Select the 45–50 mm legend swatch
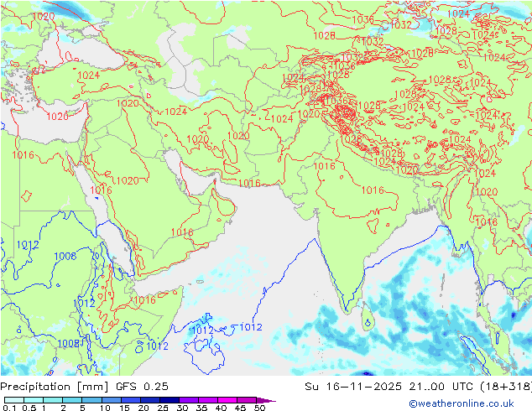Viewport: 532px width, 411px height. pyautogui.click(x=246, y=400)
